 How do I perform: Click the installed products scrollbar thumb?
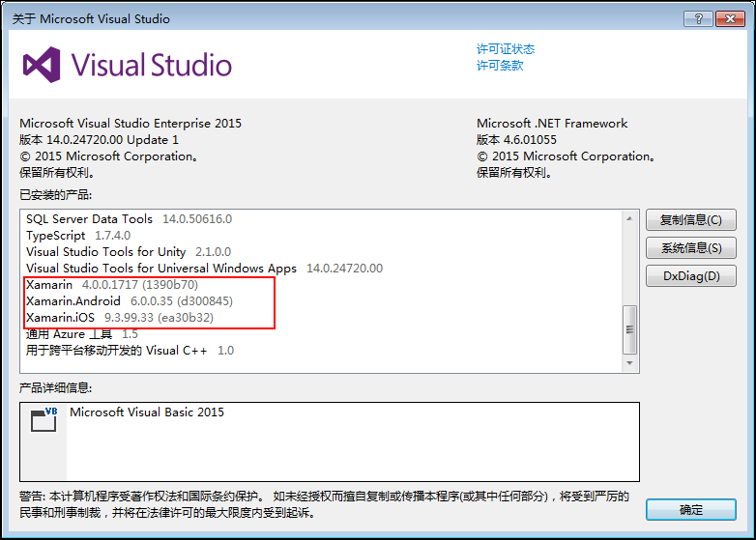pos(629,329)
